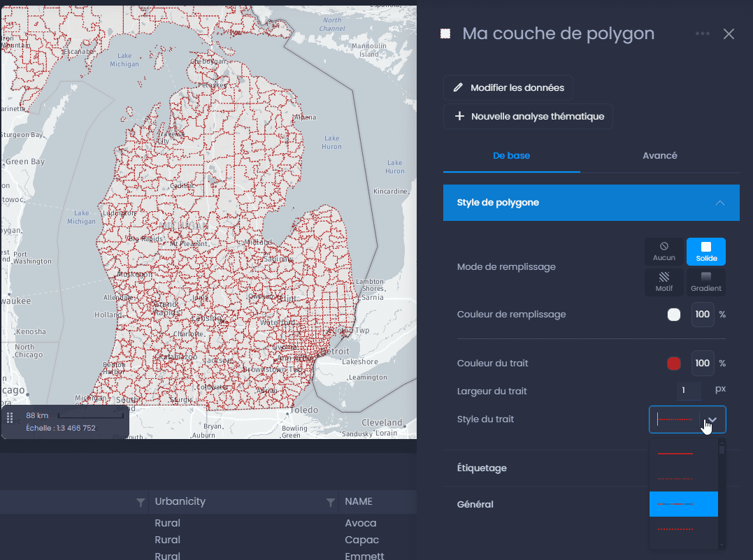Collapse the Style de polygone section
753x560 pixels.
pyautogui.click(x=591, y=203)
